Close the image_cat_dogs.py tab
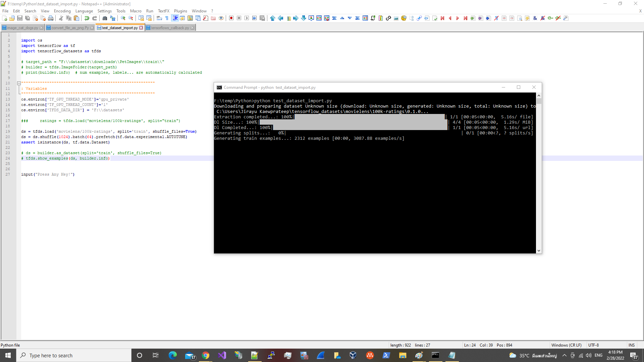The width and height of the screenshot is (644, 362). pos(42,28)
